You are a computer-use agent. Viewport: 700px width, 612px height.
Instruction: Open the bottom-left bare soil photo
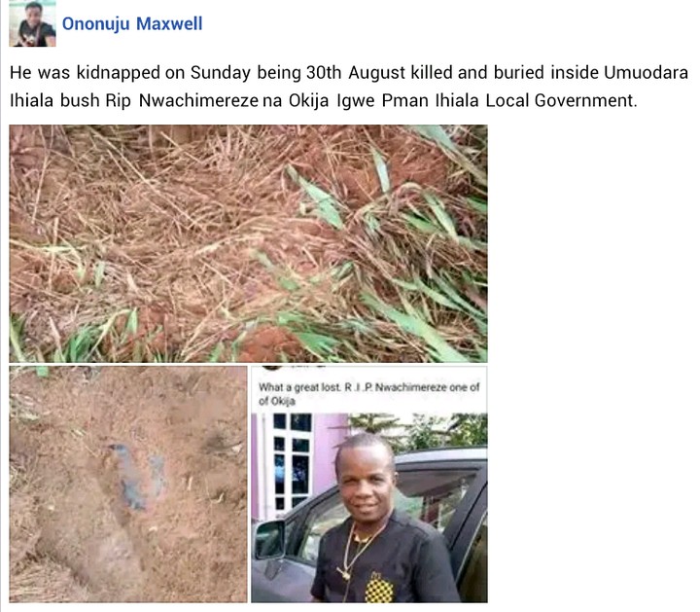128,485
